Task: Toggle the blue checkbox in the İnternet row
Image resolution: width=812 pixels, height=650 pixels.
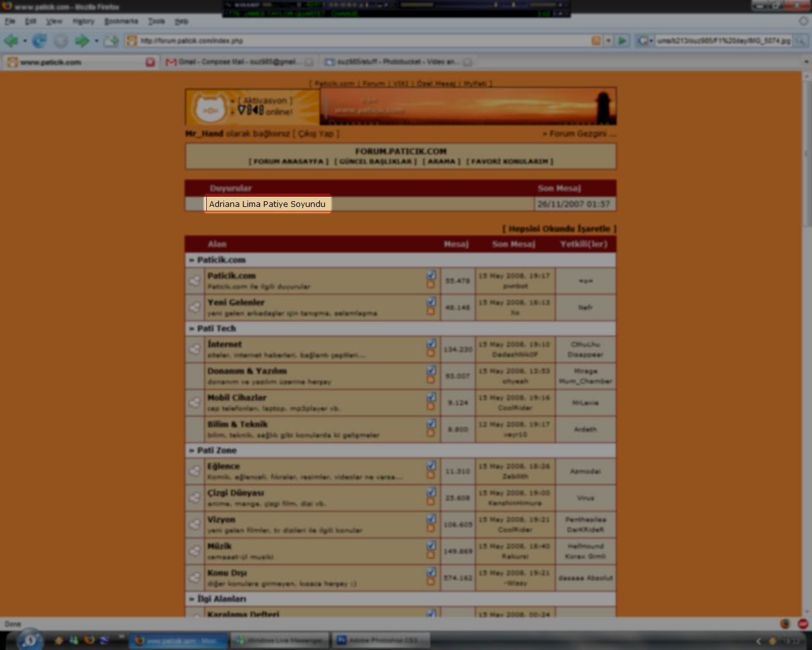Action: [x=431, y=343]
